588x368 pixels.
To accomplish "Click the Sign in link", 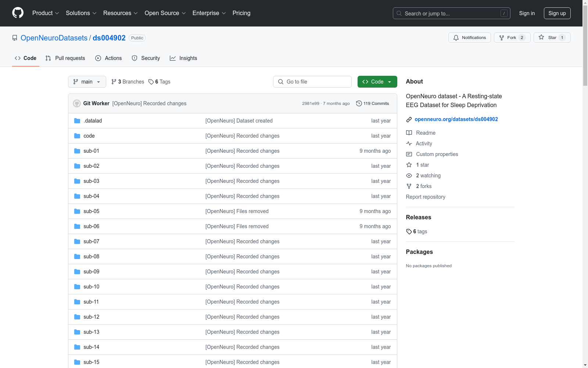I will [x=527, y=13].
